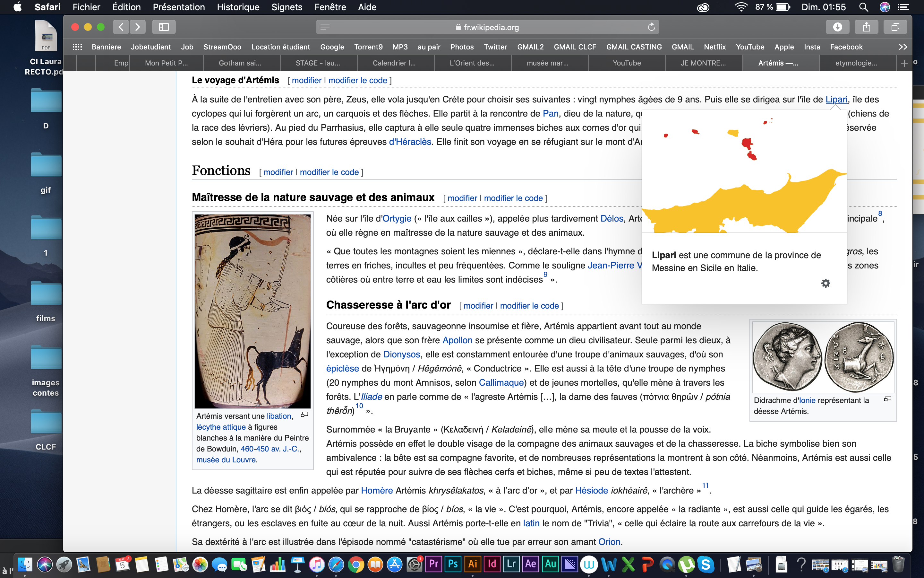Open System Preferences in the Dock
The width and height of the screenshot is (924, 578).
pos(414,565)
